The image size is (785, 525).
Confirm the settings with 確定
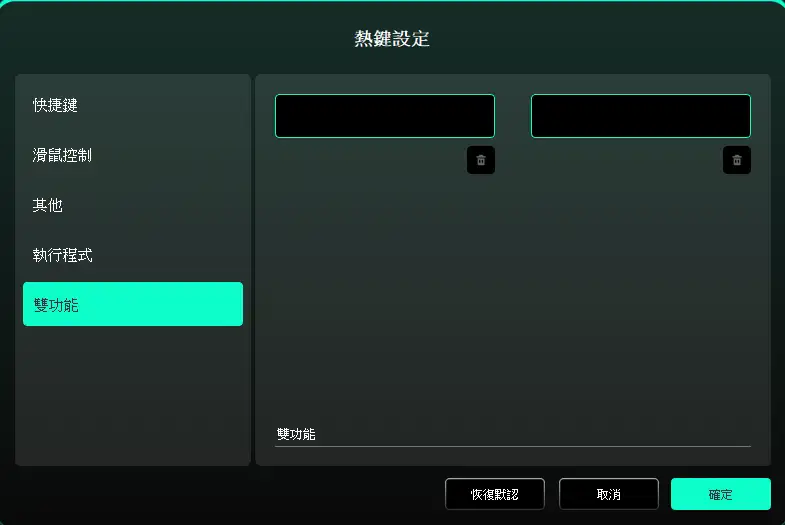coord(720,494)
